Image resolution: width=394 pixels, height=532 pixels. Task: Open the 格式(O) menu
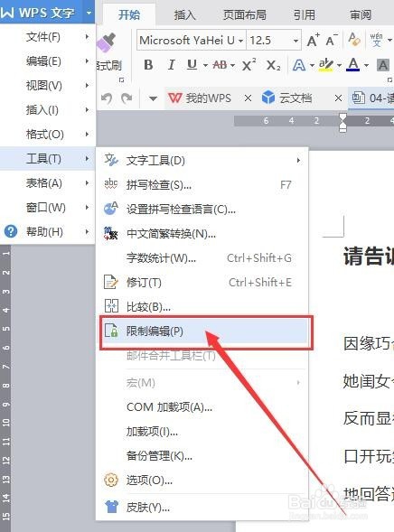[x=48, y=135]
